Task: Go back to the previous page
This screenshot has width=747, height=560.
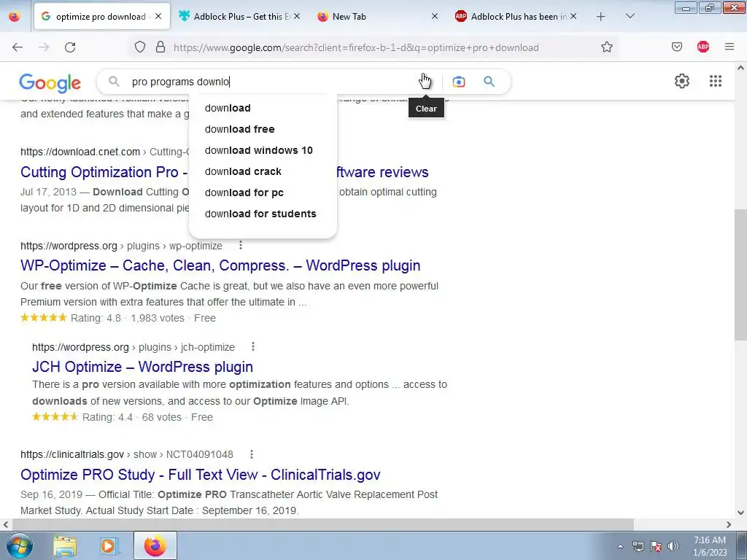Action: [18, 47]
